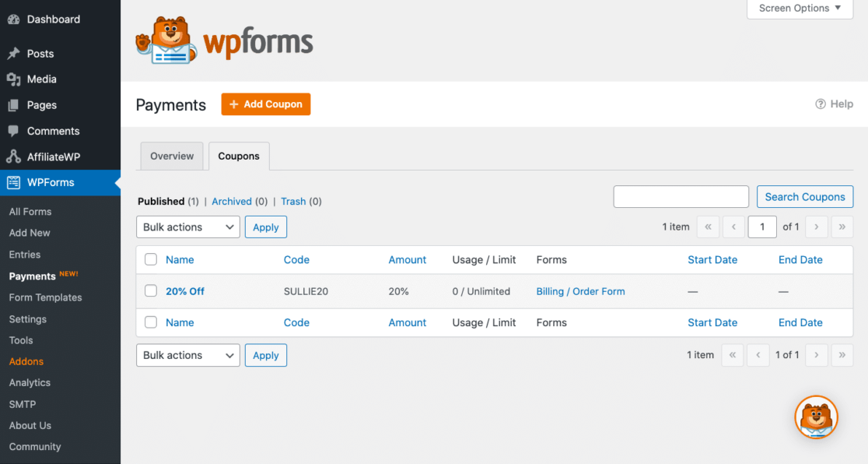Go to first page in bottom pagination

(733, 355)
